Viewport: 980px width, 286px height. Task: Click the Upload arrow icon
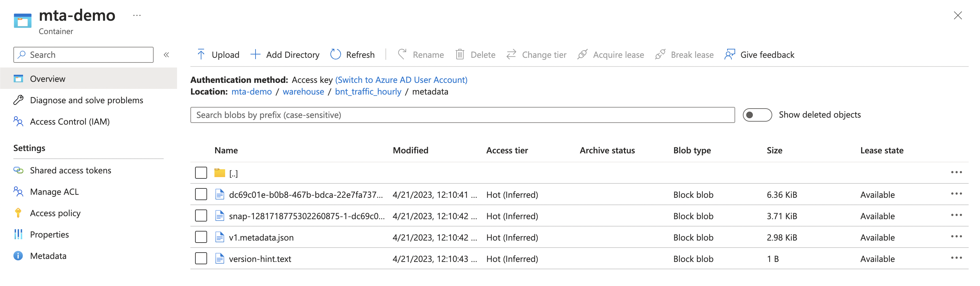pyautogui.click(x=201, y=54)
